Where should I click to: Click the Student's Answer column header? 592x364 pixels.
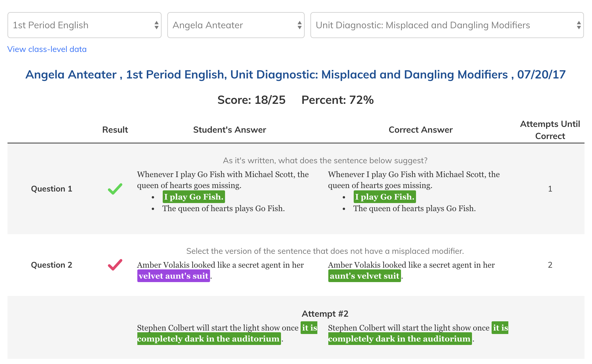click(230, 130)
